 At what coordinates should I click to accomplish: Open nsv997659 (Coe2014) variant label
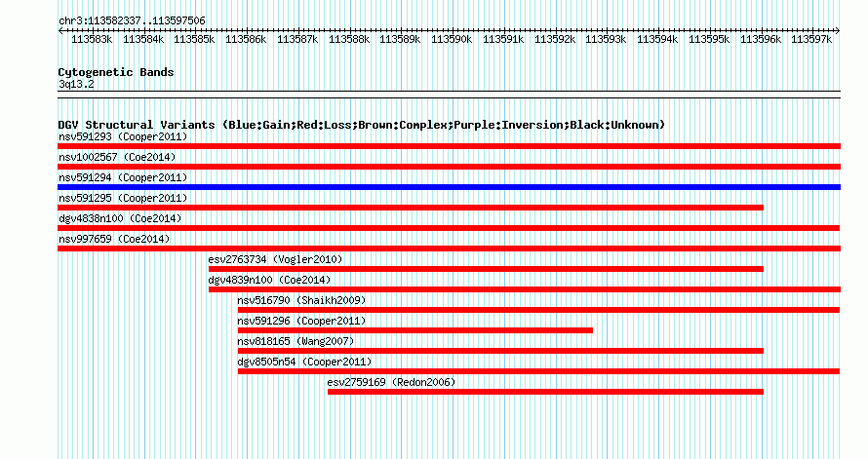click(114, 239)
